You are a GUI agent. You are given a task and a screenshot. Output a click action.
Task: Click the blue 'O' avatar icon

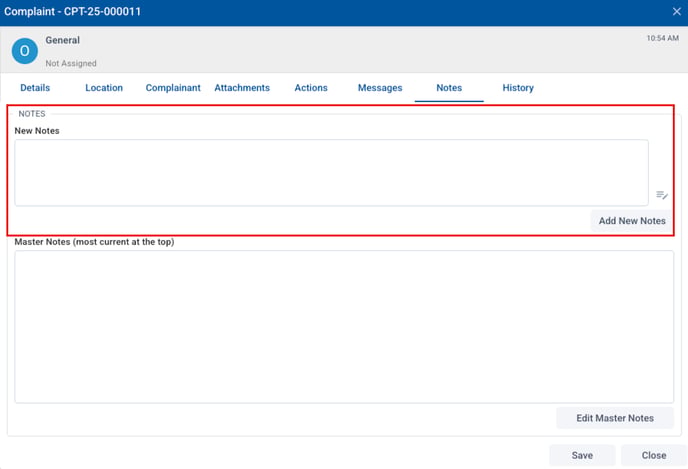(24, 51)
